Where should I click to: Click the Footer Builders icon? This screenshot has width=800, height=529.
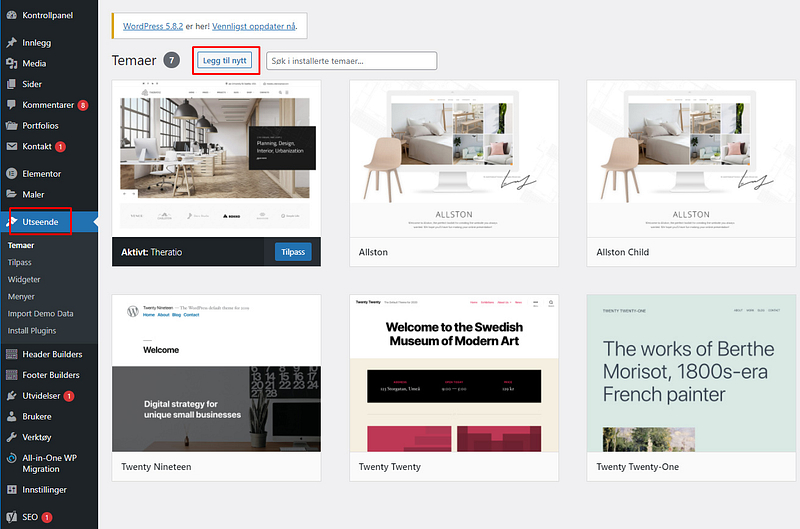tap(12, 375)
